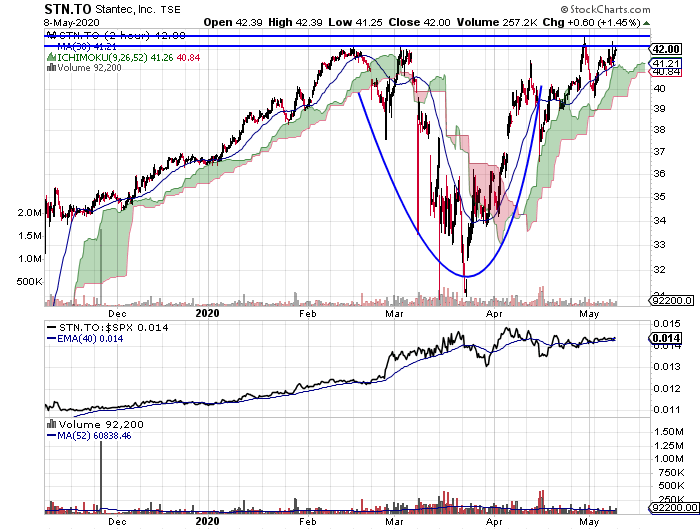Click the Ichimoku cloud legend icon
This screenshot has width=700, height=530.
coord(51,58)
